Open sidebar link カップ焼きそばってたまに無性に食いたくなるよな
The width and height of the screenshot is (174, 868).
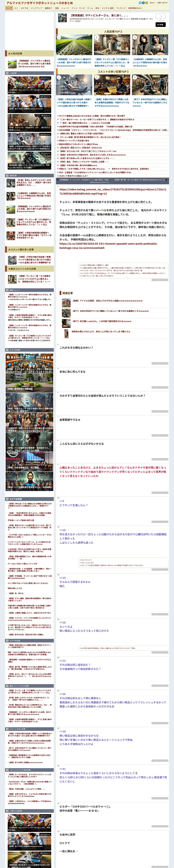click(x=28, y=583)
